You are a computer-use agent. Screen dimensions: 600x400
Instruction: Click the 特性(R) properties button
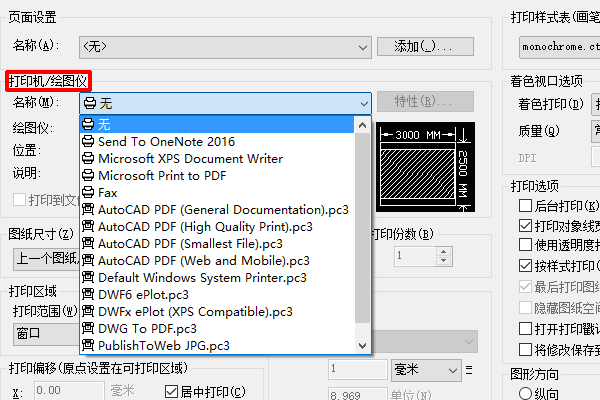(425, 102)
